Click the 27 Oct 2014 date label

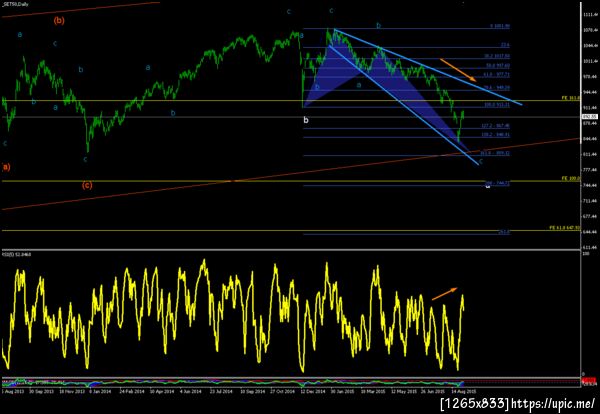pyautogui.click(x=282, y=392)
